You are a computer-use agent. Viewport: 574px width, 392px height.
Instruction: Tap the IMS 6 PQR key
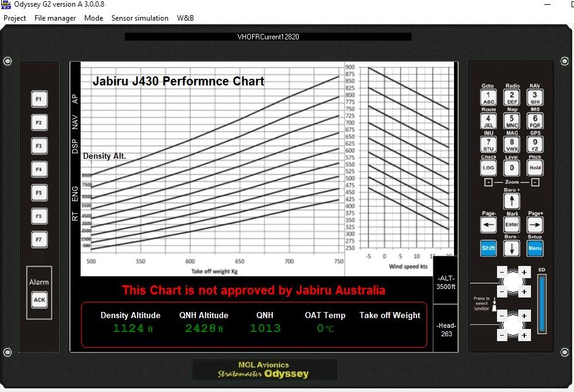point(535,121)
